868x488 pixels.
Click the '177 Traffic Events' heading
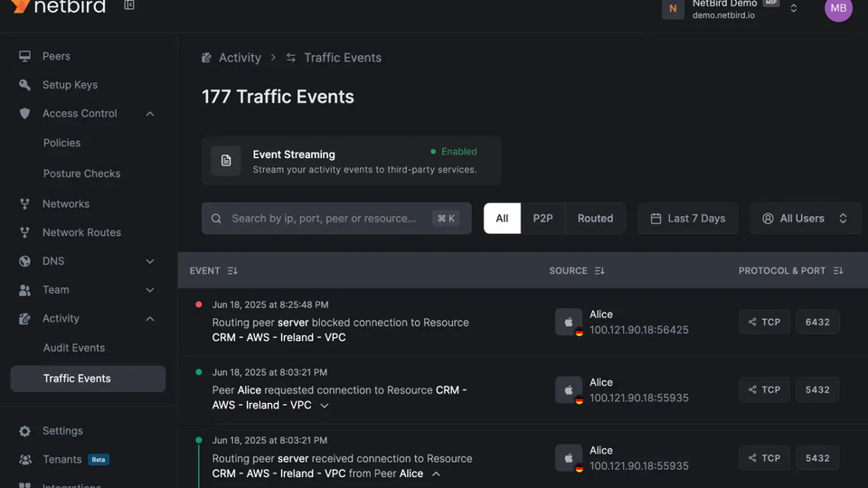[x=278, y=97]
